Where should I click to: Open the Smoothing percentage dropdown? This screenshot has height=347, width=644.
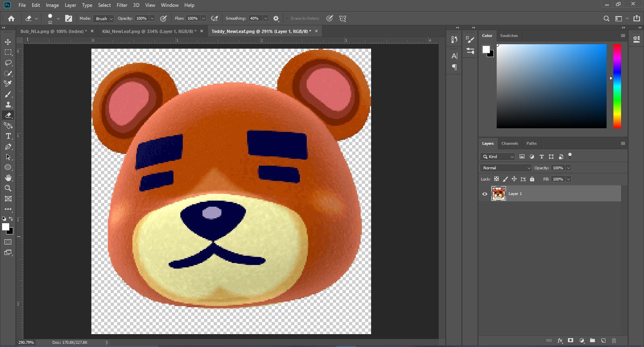(x=266, y=18)
